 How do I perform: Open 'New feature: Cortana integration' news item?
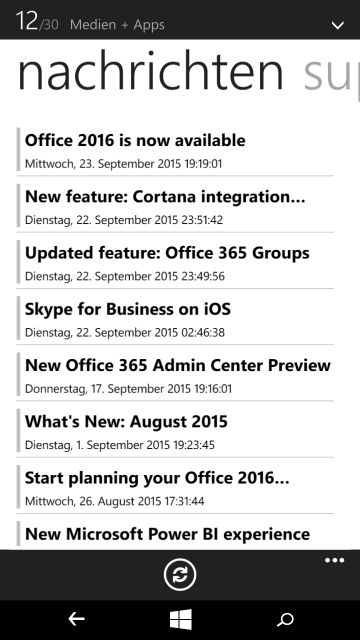pyautogui.click(x=175, y=206)
